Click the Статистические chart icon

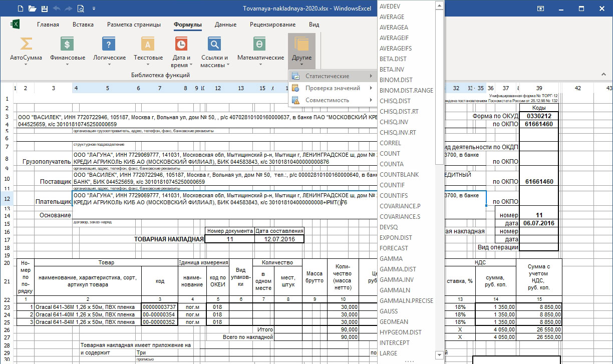(x=296, y=76)
